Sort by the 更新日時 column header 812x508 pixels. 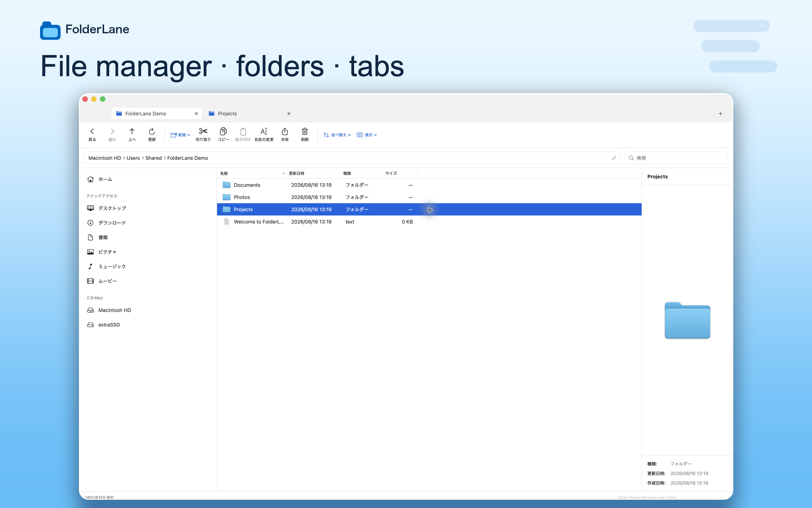pos(315,173)
